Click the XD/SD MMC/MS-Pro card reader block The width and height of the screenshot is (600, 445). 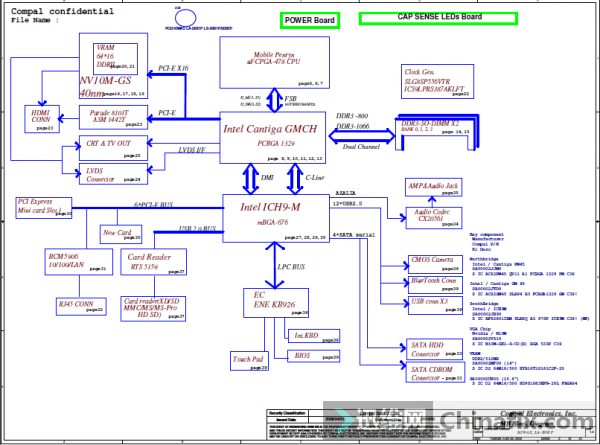coord(153,309)
